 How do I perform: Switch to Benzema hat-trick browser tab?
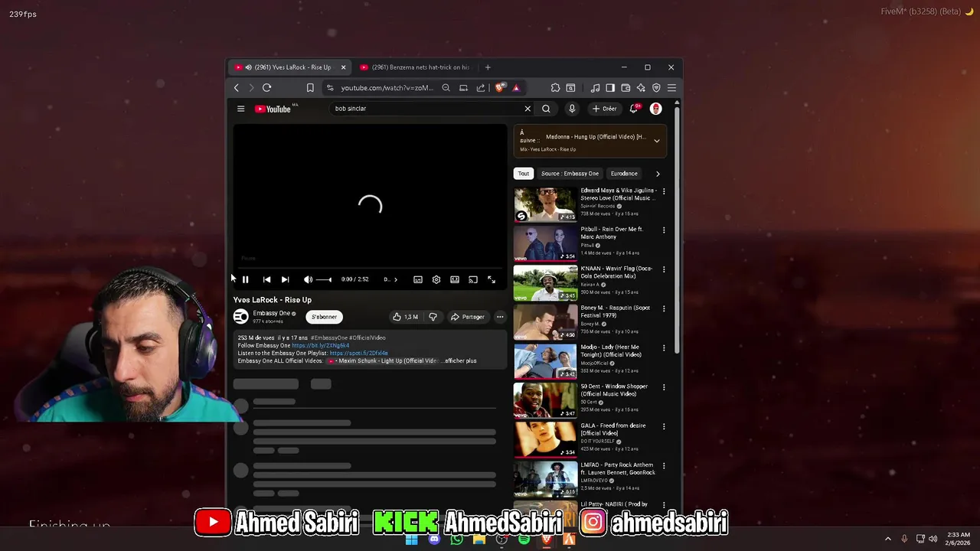415,67
